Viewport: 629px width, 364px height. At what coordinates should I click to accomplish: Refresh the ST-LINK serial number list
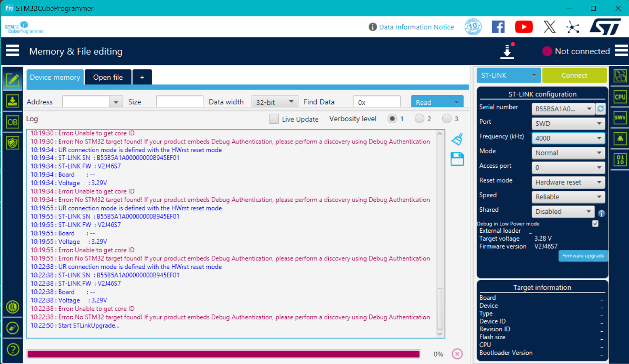pos(600,109)
